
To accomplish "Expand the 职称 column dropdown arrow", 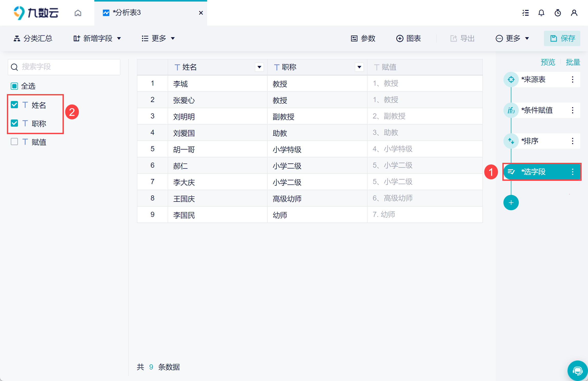I will (359, 67).
